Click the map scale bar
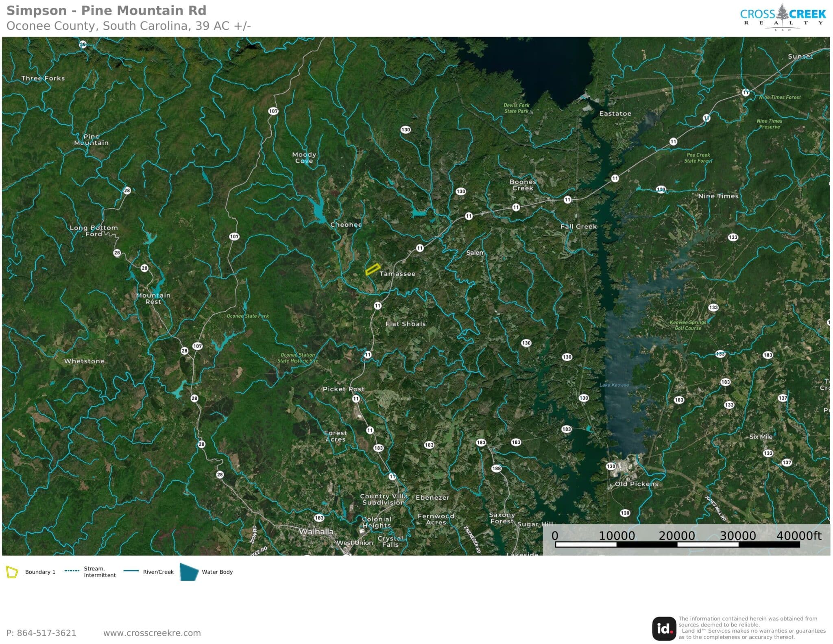The width and height of the screenshot is (833, 644). coord(677,544)
